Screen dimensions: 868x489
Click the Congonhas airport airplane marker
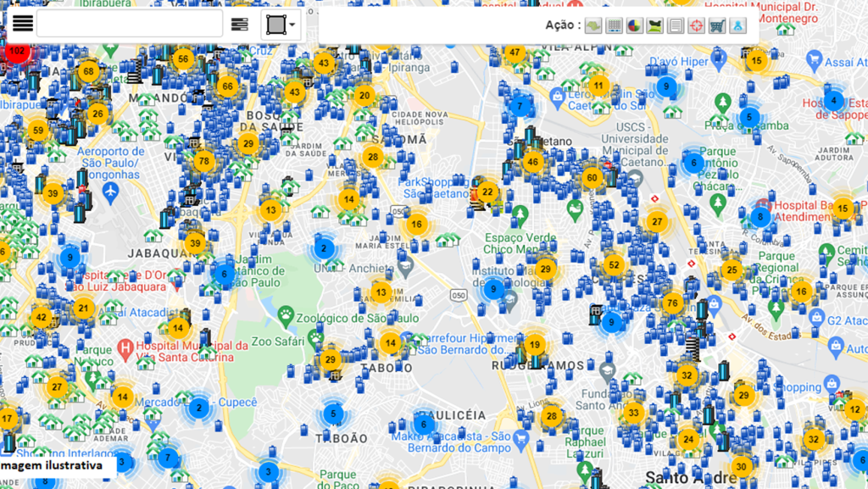click(x=109, y=192)
